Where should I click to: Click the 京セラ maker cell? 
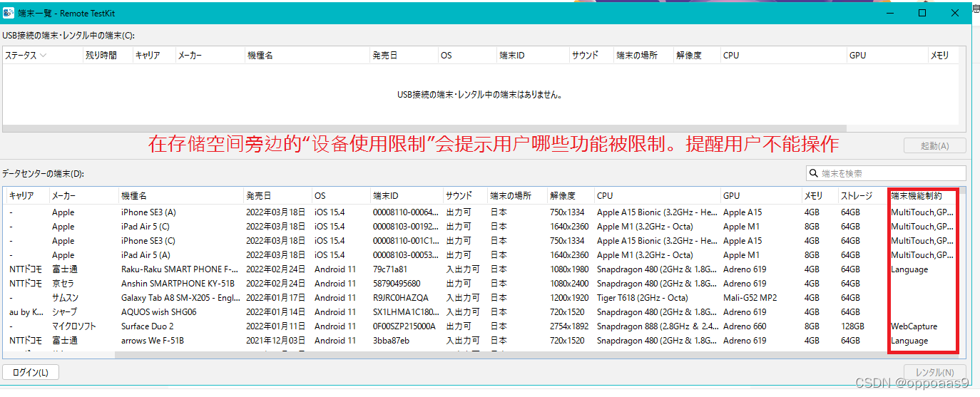tap(63, 284)
